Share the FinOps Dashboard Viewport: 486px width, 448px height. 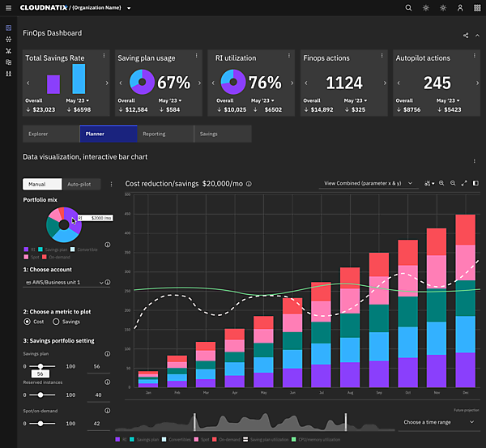click(x=466, y=35)
